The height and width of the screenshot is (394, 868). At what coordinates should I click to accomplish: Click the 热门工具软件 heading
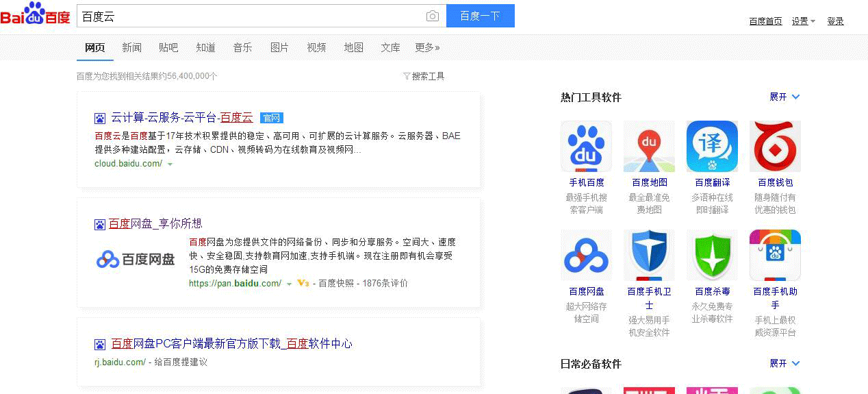(591, 97)
